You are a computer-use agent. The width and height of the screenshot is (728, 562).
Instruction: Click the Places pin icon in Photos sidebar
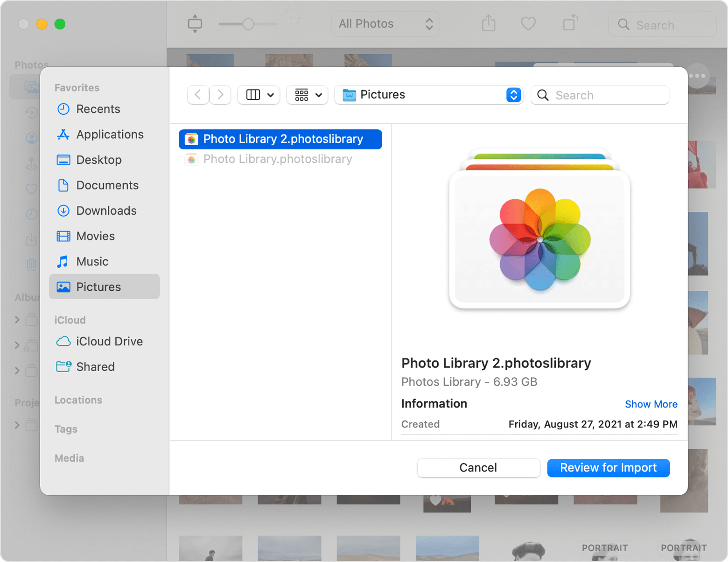click(31, 163)
